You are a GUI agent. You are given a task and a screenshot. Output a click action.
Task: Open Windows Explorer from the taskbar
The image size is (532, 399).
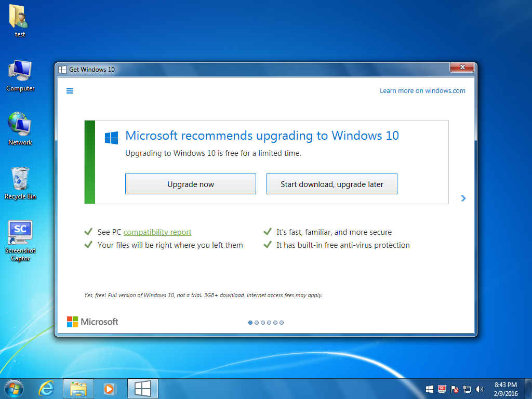pos(78,389)
